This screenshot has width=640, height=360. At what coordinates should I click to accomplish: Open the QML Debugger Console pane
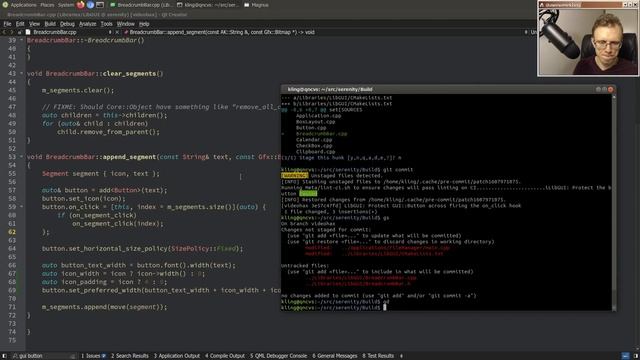click(x=278, y=356)
